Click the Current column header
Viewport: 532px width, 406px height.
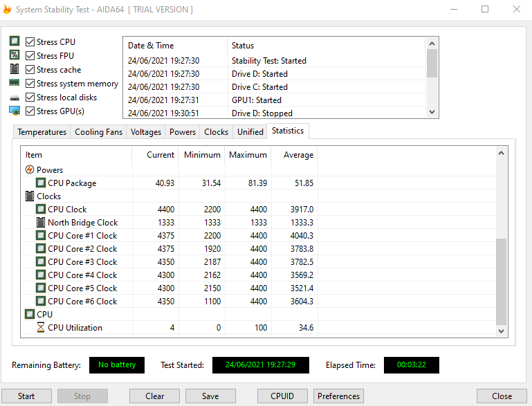click(156, 155)
